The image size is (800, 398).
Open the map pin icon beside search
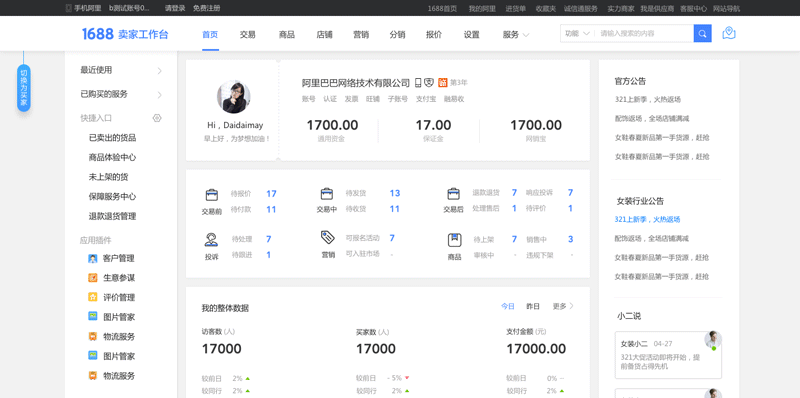click(x=729, y=34)
